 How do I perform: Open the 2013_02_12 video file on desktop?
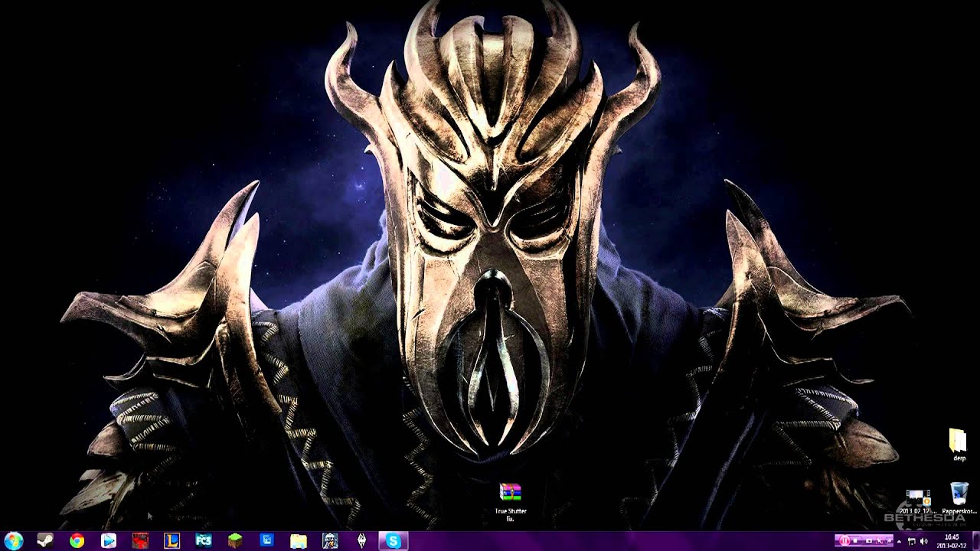tap(917, 501)
